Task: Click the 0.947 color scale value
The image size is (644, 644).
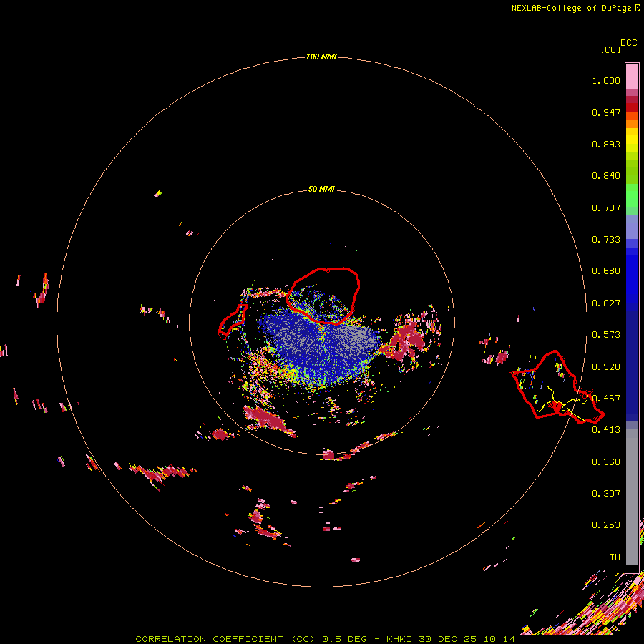Action: point(606,112)
